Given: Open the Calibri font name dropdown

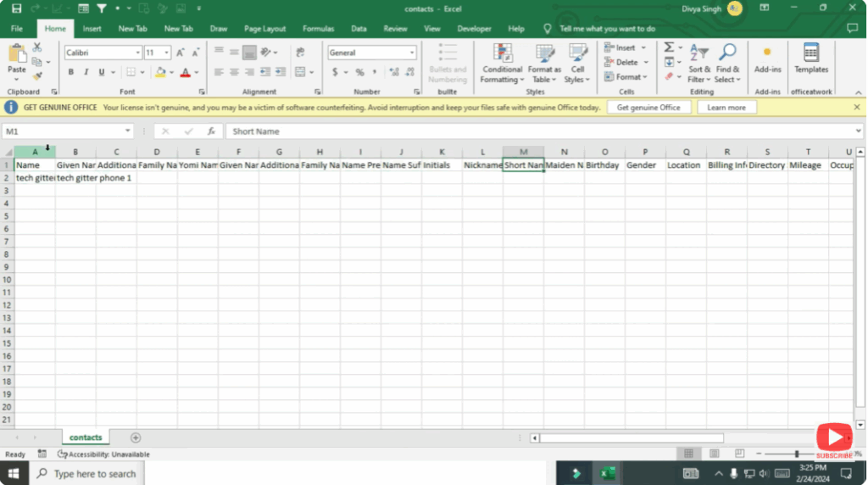Looking at the screenshot, I should point(138,53).
